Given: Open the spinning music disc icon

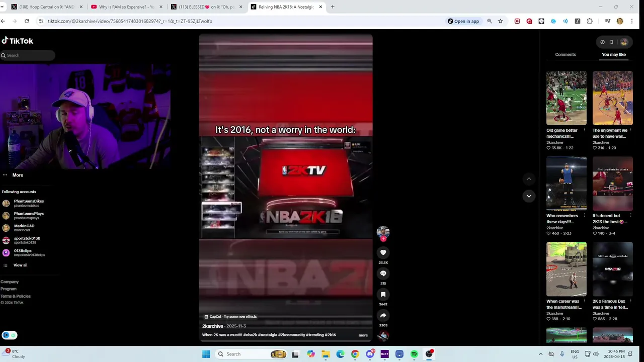Looking at the screenshot, I should (383, 336).
